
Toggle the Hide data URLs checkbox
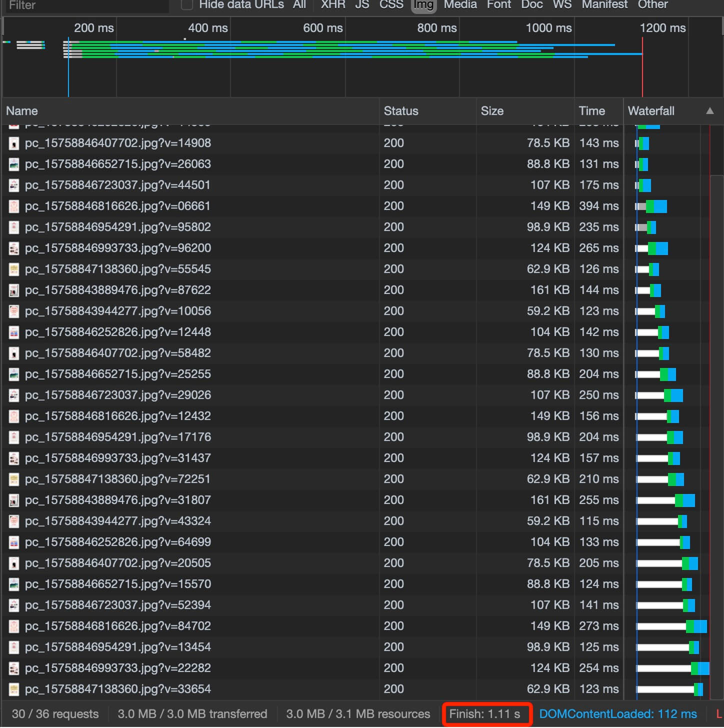coord(187,4)
